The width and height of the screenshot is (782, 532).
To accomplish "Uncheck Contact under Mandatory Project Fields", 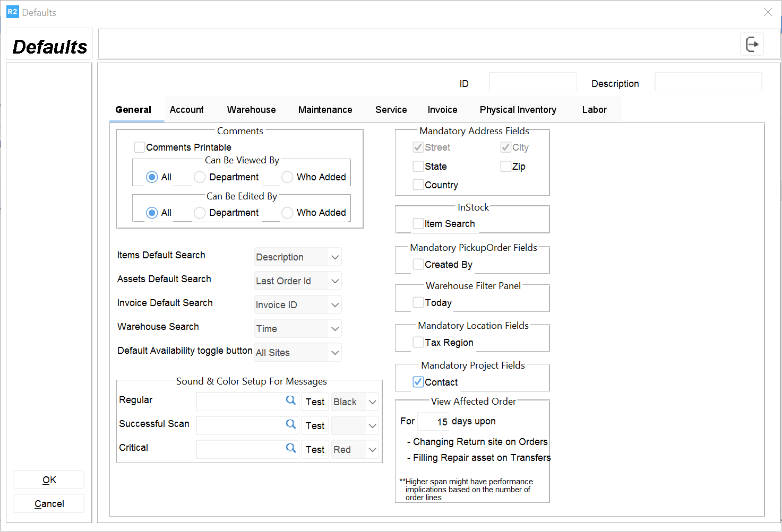I will point(418,382).
